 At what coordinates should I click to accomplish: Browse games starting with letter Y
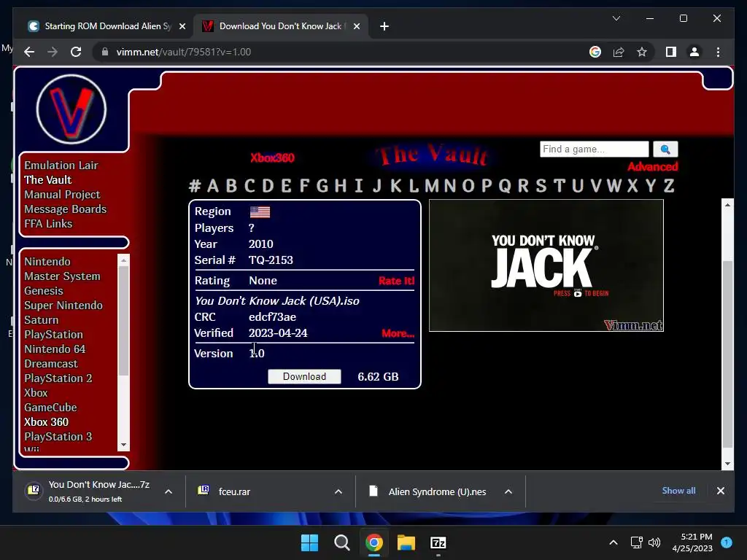click(x=650, y=185)
